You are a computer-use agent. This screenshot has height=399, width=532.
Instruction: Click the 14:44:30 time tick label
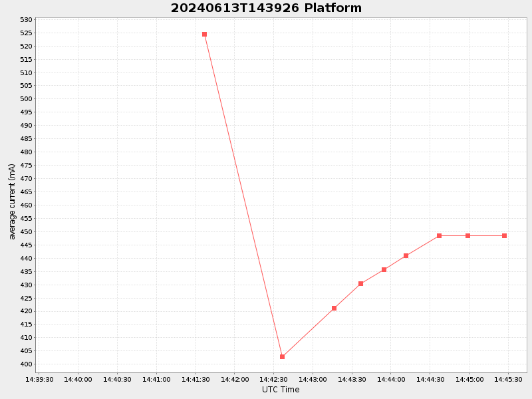[x=430, y=379]
